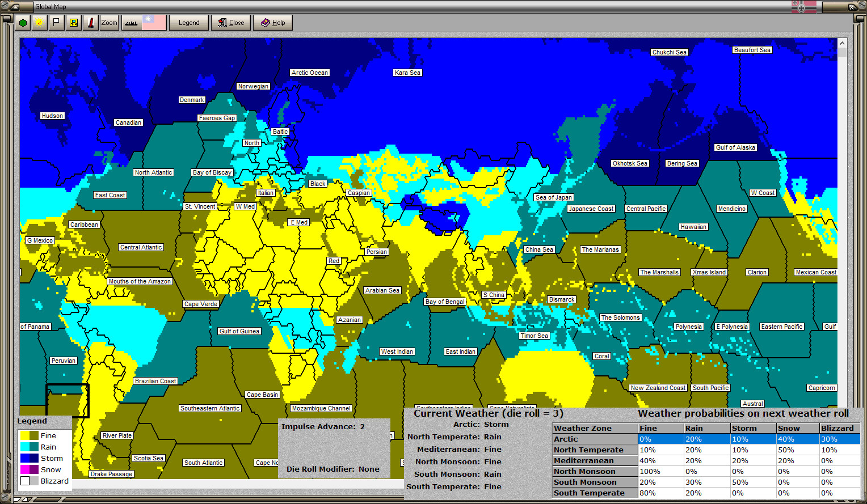The height and width of the screenshot is (504, 867).
Task: Select the Arctic row in weather table
Action: pos(706,439)
